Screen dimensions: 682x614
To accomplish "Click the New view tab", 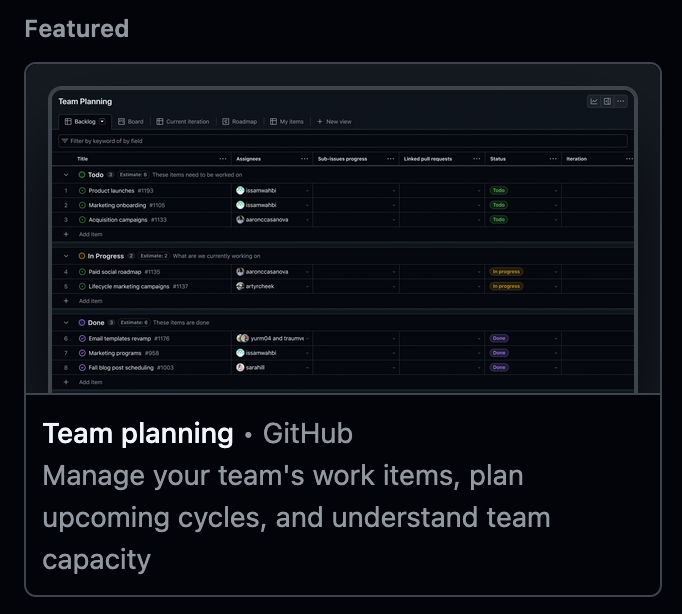I will point(334,122).
